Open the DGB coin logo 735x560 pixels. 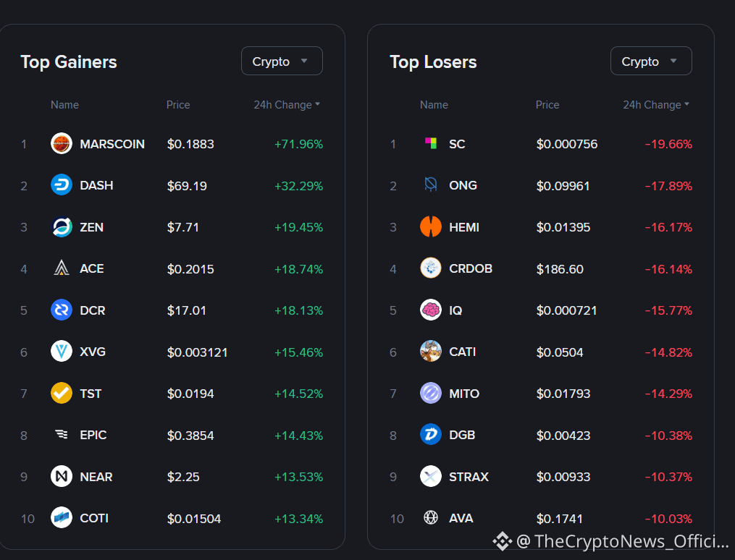click(x=431, y=435)
